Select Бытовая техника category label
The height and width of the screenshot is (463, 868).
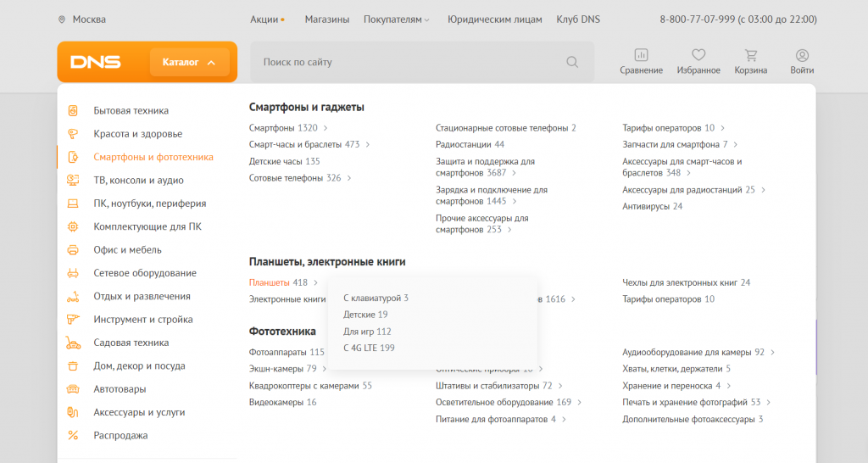click(x=131, y=111)
